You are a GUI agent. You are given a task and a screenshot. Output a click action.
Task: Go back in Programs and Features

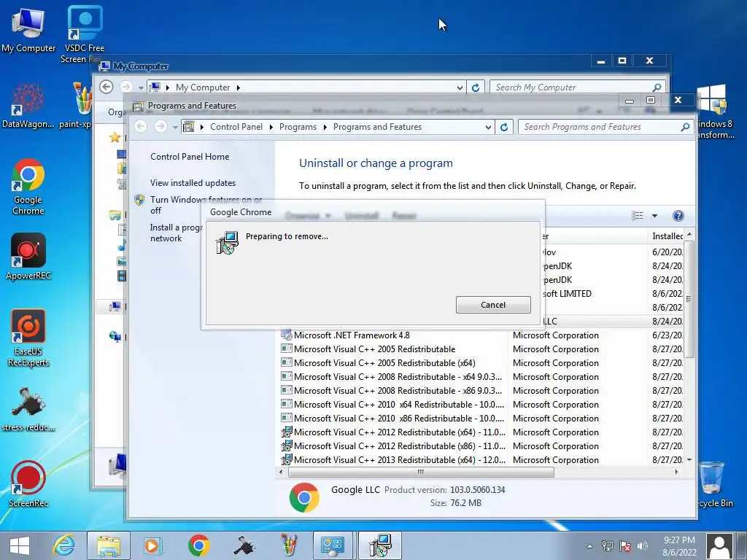tap(141, 126)
